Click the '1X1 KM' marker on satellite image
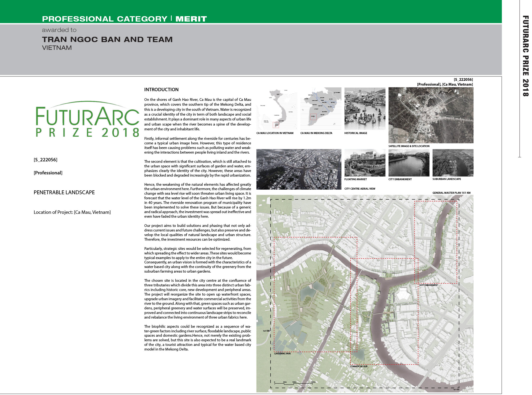This screenshot has height=395, width=532. point(423,112)
